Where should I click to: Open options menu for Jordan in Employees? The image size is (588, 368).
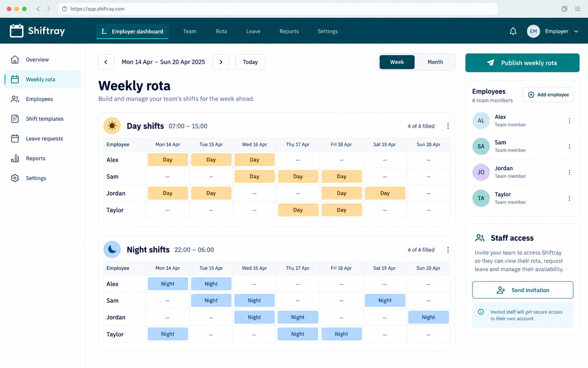(x=569, y=172)
